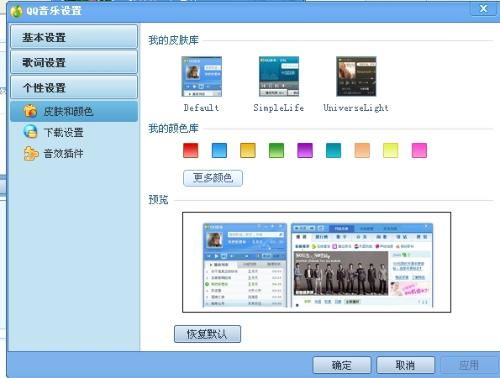Select 下载设置 sidebar entry label
Image resolution: width=500 pixels, height=378 pixels.
(63, 132)
